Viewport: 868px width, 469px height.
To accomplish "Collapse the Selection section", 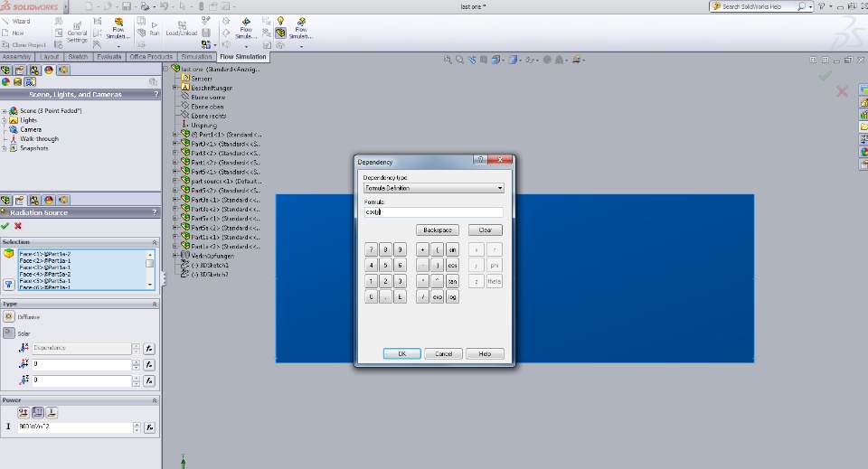I will [x=155, y=242].
